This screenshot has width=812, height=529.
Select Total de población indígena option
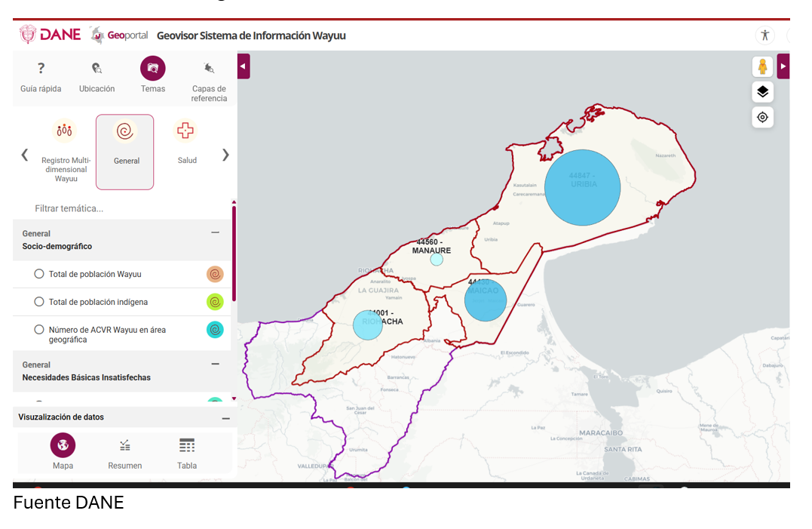[39, 302]
